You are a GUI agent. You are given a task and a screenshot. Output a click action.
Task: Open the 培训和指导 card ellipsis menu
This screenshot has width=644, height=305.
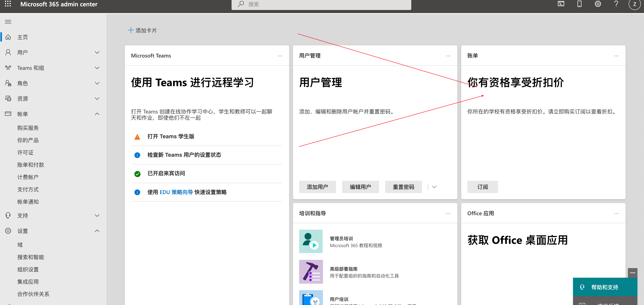pos(448,214)
